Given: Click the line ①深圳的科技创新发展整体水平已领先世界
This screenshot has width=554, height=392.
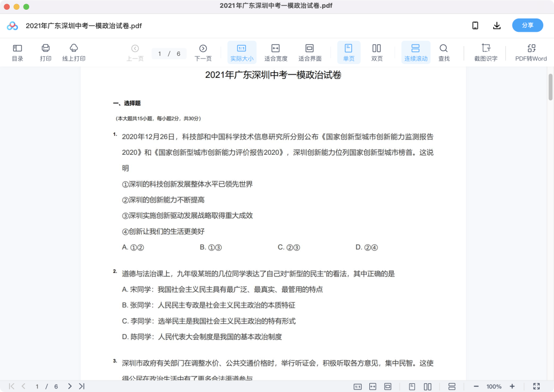Looking at the screenshot, I should point(187,184).
